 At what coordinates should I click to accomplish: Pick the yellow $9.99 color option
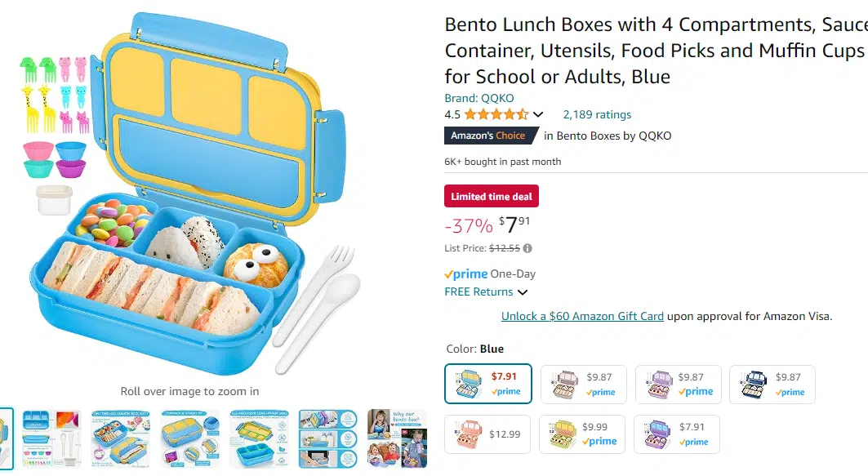(582, 434)
